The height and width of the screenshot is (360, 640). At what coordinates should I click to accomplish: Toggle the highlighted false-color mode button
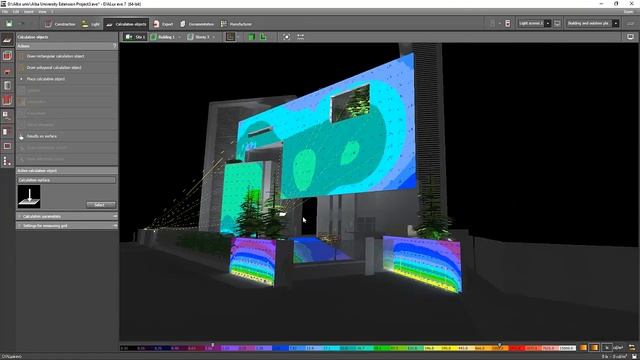[x=594, y=348]
